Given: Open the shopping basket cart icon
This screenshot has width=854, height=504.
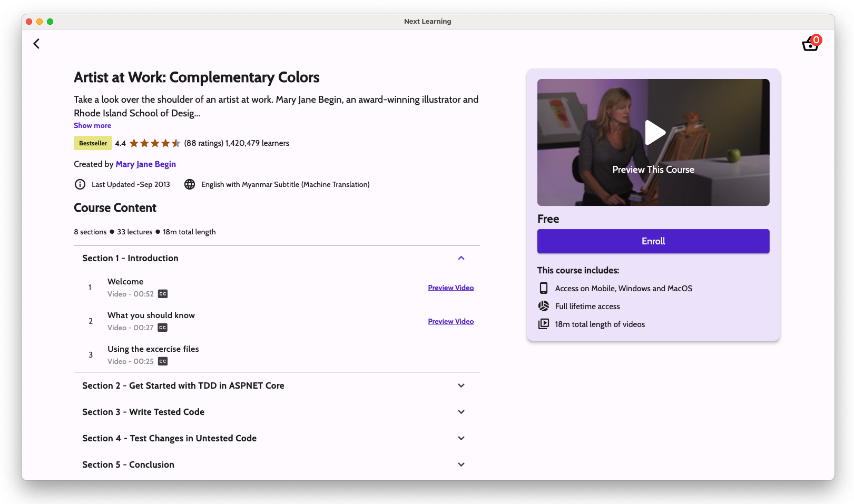Looking at the screenshot, I should click(x=810, y=44).
